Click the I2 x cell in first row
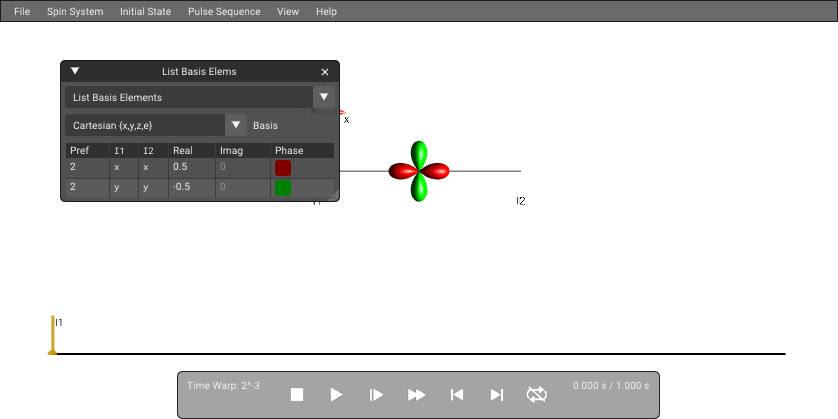838x419 pixels. tap(153, 167)
